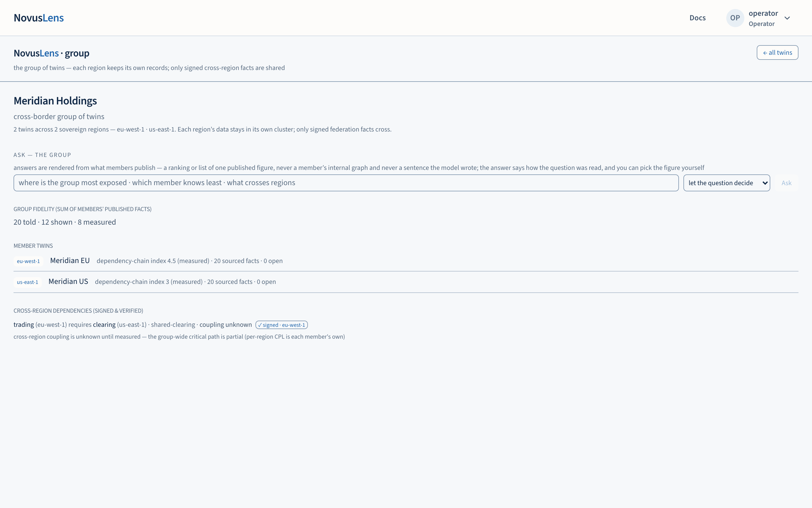
Task: Click the us-east-1 region badge
Action: (28, 282)
